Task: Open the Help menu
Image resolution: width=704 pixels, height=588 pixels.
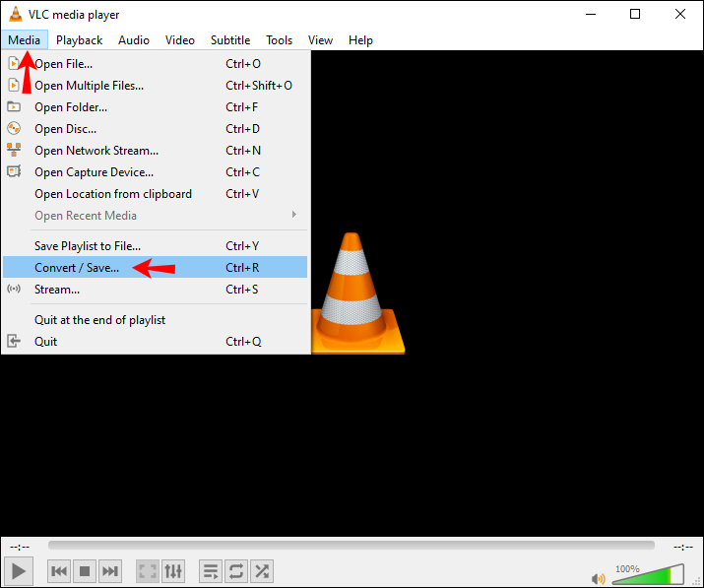Action: [x=360, y=40]
